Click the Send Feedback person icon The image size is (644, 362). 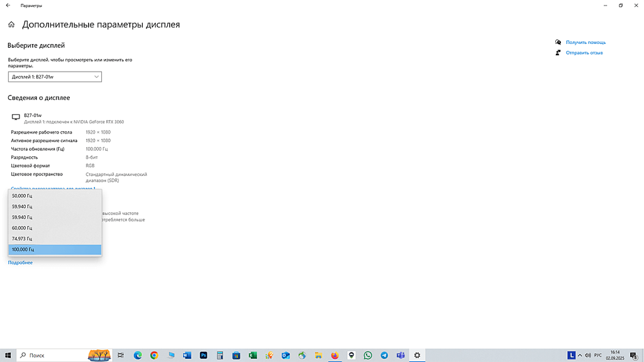coord(558,53)
